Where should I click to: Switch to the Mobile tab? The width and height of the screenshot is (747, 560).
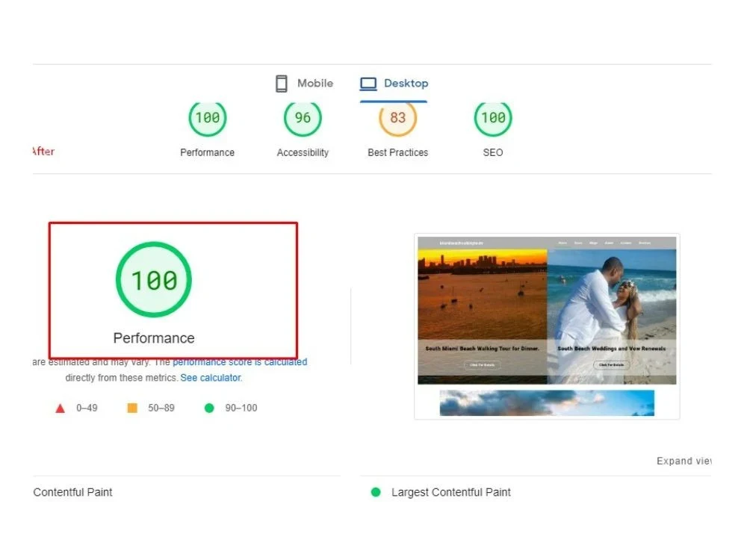[305, 84]
